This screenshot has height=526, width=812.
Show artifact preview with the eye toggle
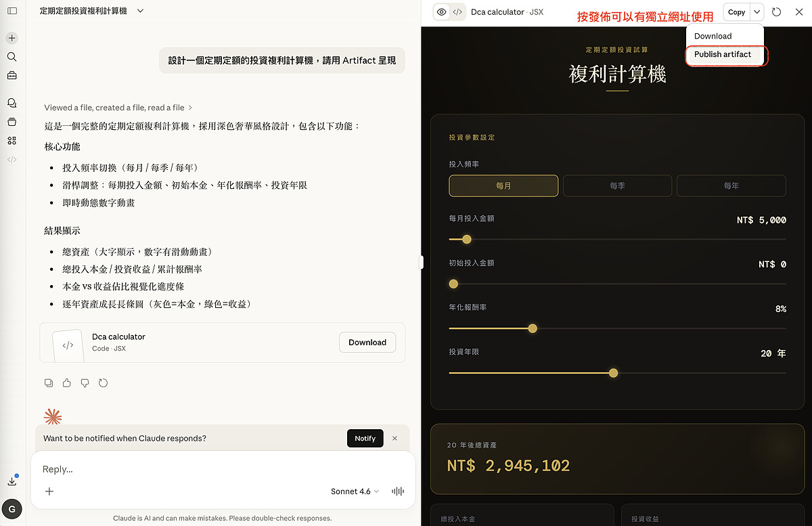tap(443, 12)
